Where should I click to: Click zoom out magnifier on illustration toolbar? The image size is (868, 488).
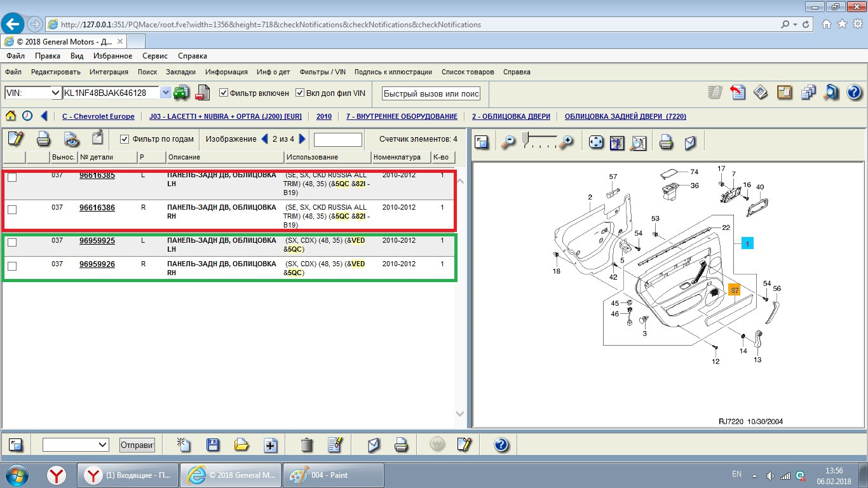(x=508, y=142)
